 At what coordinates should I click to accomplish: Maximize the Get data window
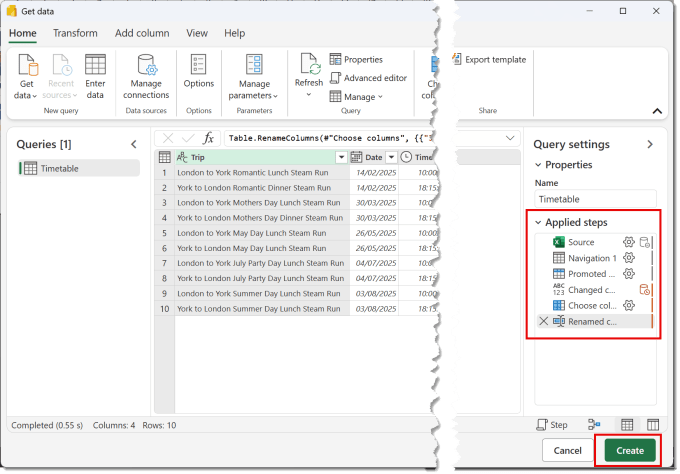tap(623, 11)
